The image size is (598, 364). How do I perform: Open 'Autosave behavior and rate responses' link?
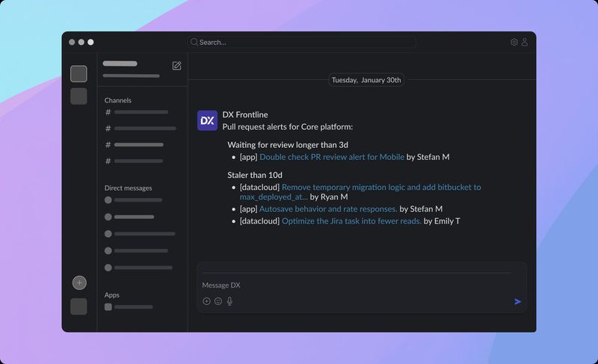(x=328, y=209)
